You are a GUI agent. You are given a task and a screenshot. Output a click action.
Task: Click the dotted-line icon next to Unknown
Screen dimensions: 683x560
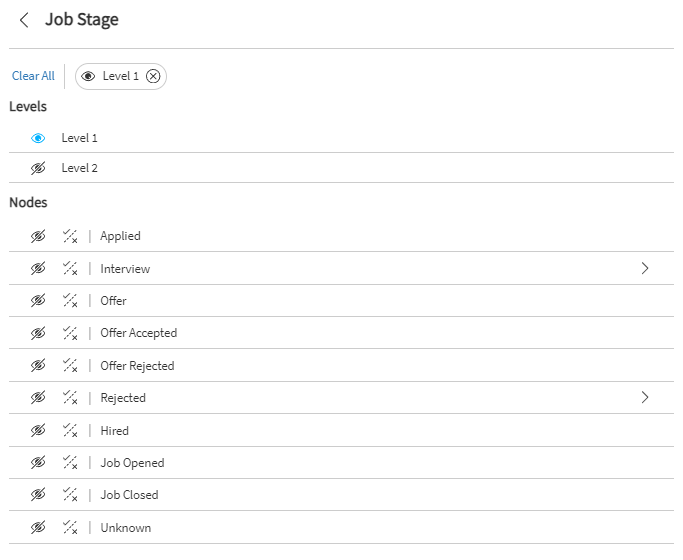point(70,527)
